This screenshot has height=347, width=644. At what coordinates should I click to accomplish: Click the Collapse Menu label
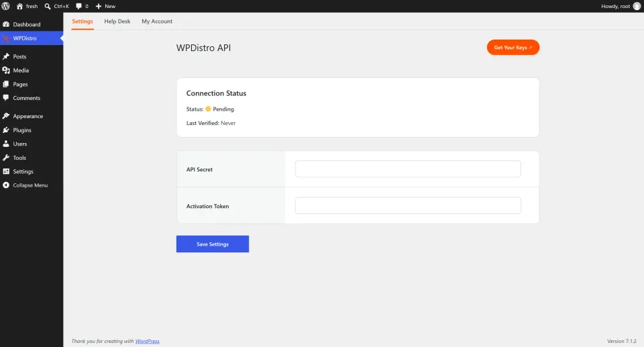30,185
